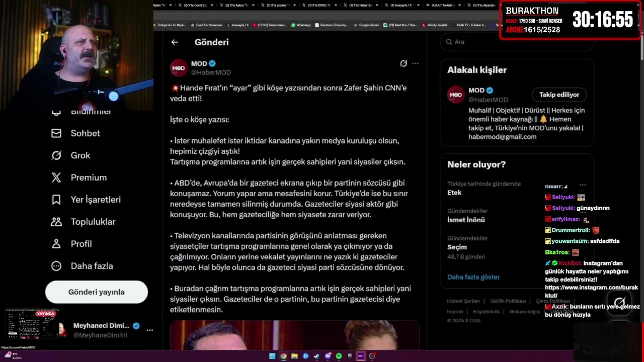
Task: Click MOD avatar in Alakalı kişiler
Action: pos(456,95)
